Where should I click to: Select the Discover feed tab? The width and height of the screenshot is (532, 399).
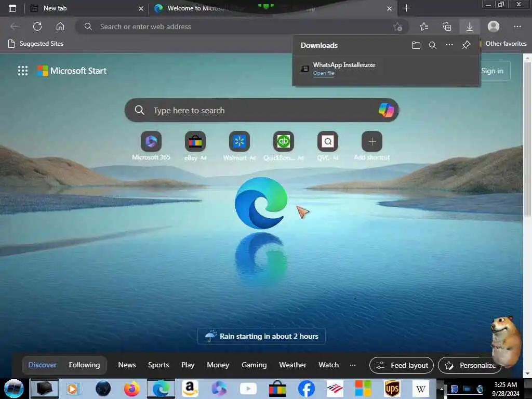pos(43,365)
